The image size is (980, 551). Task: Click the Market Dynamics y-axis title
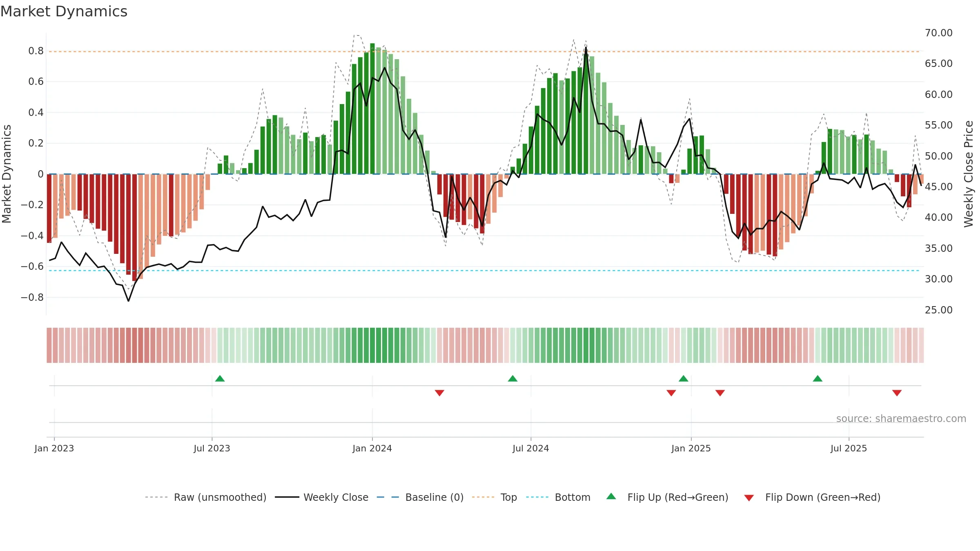click(7, 174)
